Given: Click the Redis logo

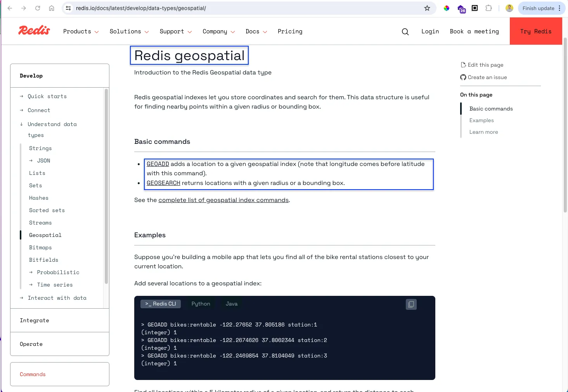Looking at the screenshot, I should click(x=34, y=30).
